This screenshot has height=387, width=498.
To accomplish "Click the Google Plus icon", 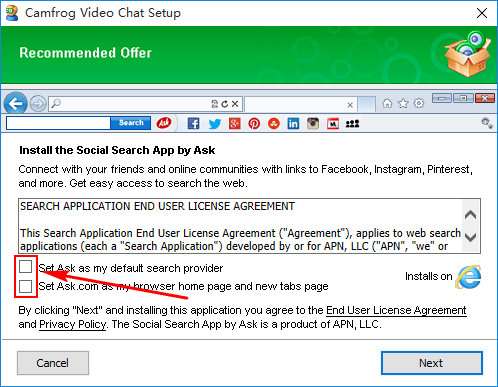I will coord(234,124).
